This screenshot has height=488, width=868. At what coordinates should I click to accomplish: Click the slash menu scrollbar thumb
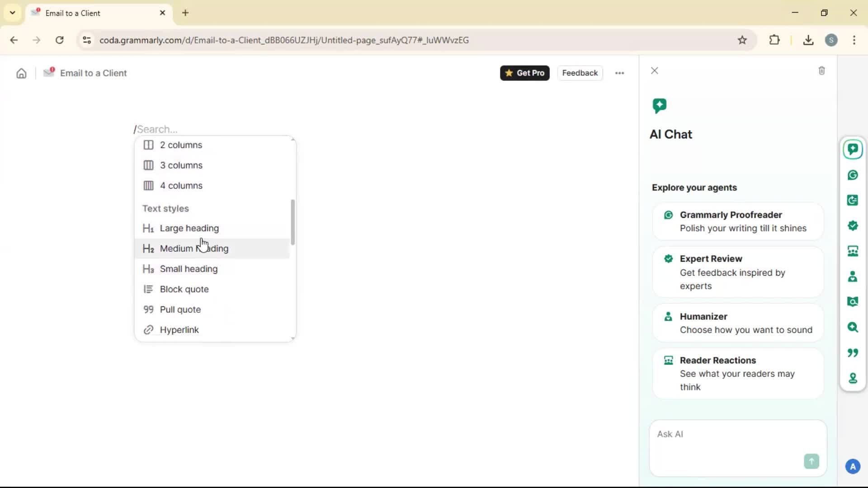(x=292, y=222)
